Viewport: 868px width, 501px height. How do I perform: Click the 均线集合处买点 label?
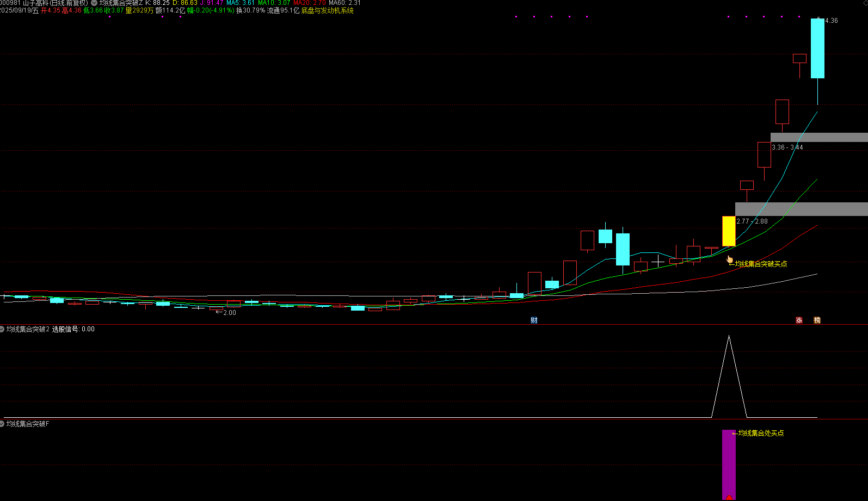tap(761, 433)
